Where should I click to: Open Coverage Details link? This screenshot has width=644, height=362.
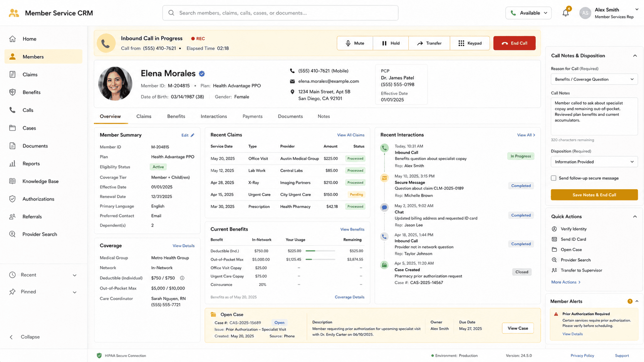(349, 297)
